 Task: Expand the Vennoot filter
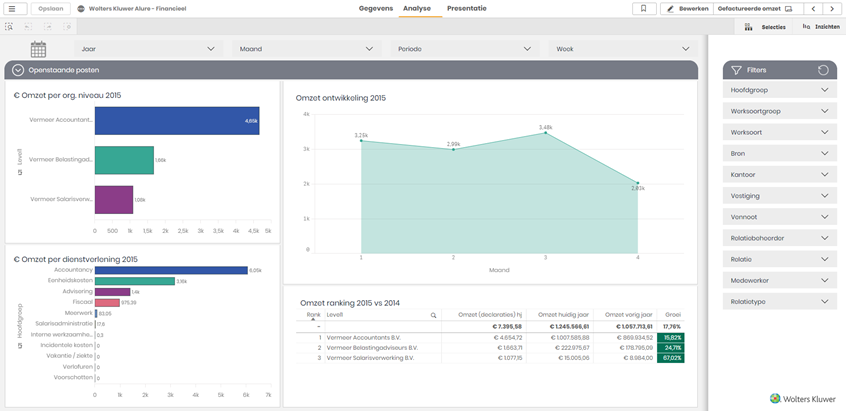tap(780, 217)
